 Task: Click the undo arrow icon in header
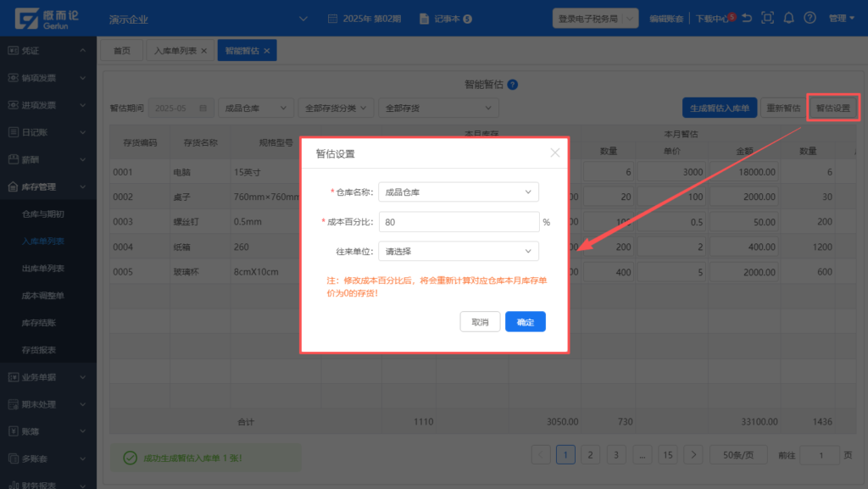[747, 18]
